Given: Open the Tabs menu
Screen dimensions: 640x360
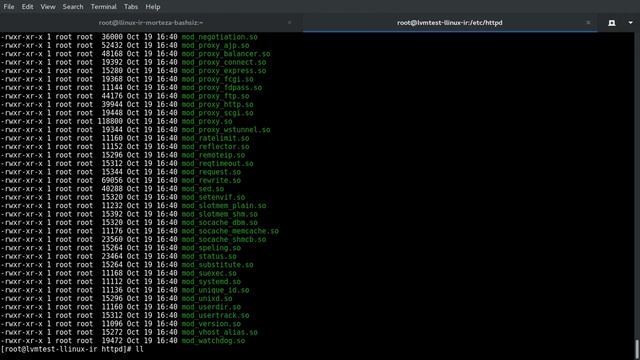Looking at the screenshot, I should coord(131,7).
